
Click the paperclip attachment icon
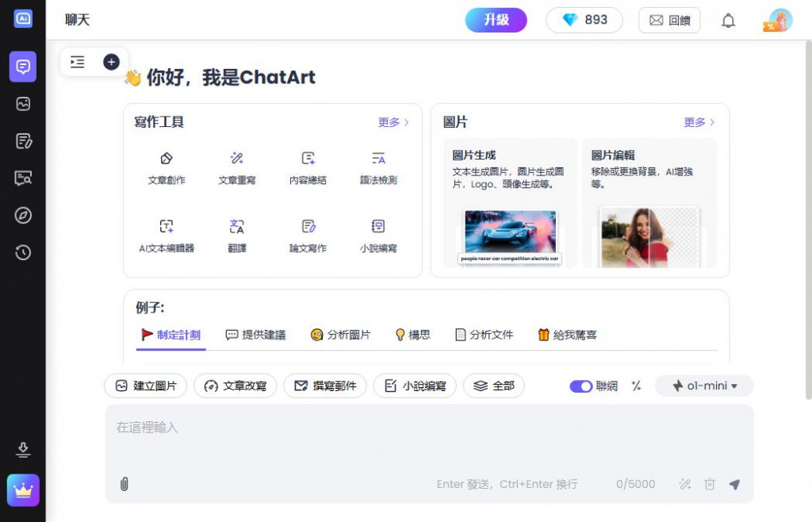click(x=124, y=484)
